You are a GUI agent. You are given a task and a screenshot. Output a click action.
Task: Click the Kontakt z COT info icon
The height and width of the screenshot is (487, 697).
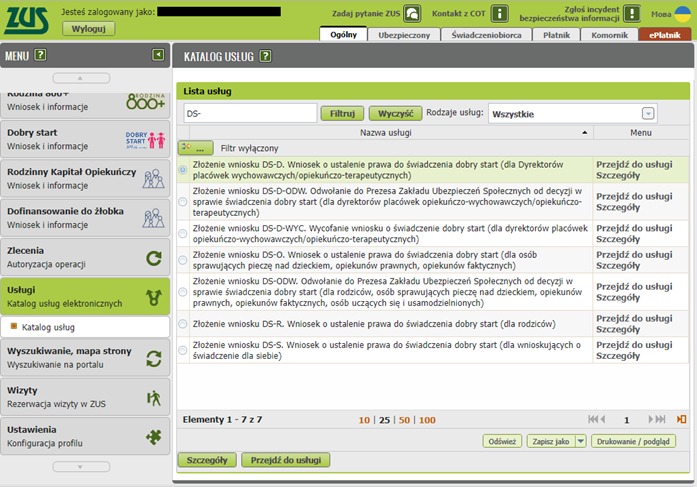tap(499, 13)
